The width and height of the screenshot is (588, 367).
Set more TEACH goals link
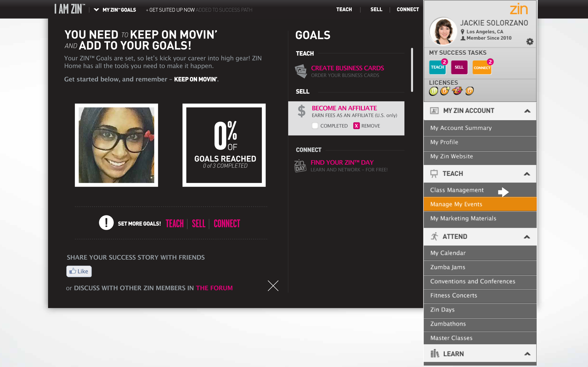pyautogui.click(x=174, y=224)
